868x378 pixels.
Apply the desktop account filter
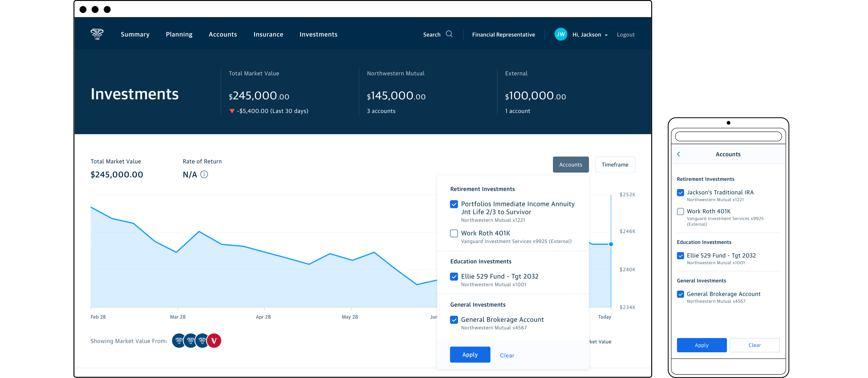470,354
